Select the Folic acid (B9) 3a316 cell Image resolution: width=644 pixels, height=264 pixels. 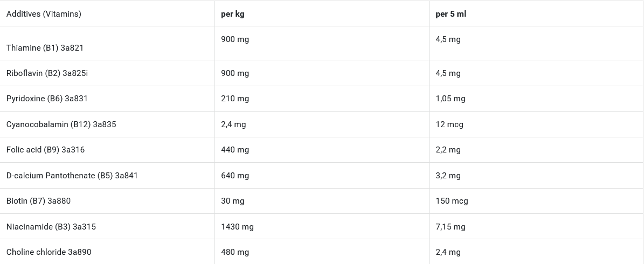point(45,150)
